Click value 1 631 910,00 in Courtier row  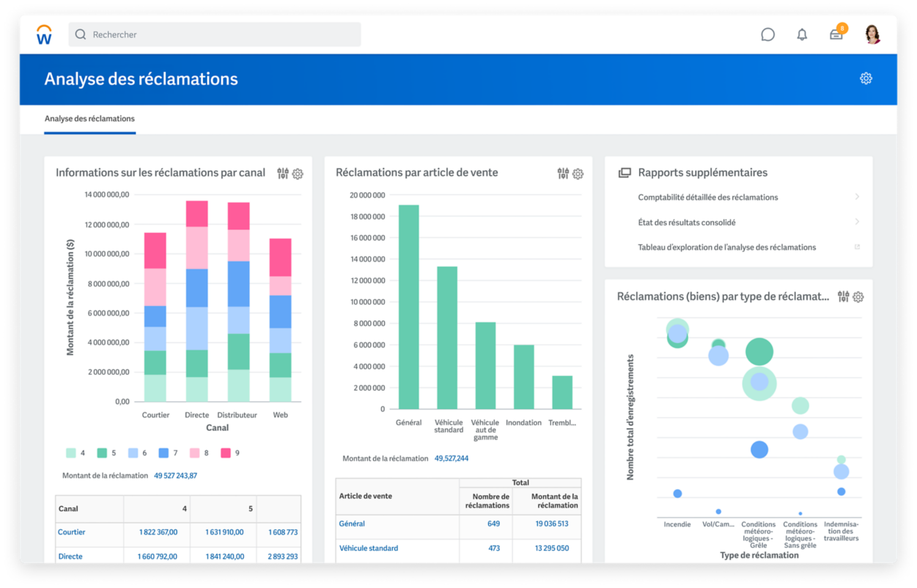click(224, 532)
